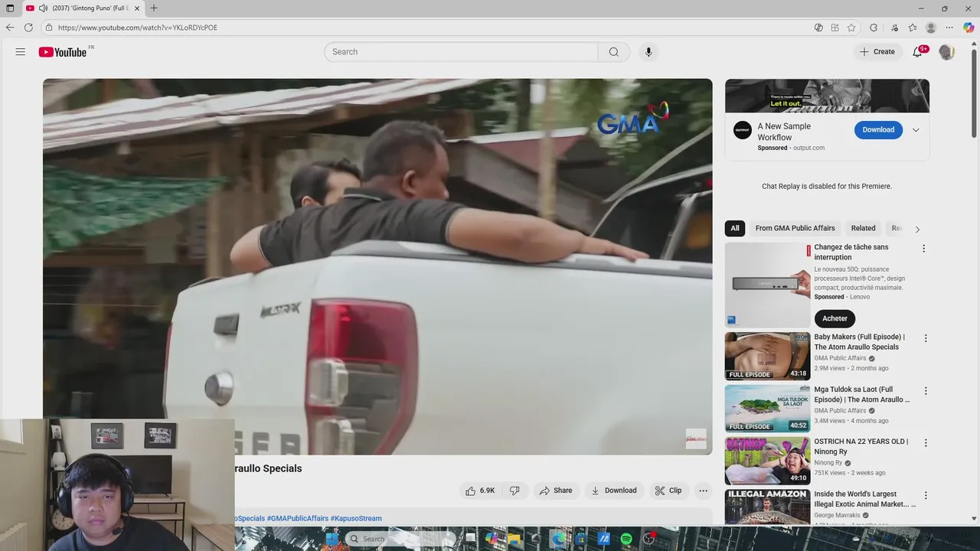Open options menu for Mga Tuldok sa Laot
Screen dimensions: 980x551
pos(926,390)
